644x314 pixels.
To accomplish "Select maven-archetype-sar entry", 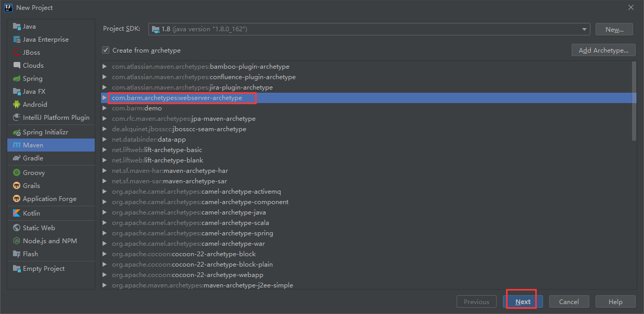I will pyautogui.click(x=369, y=181).
